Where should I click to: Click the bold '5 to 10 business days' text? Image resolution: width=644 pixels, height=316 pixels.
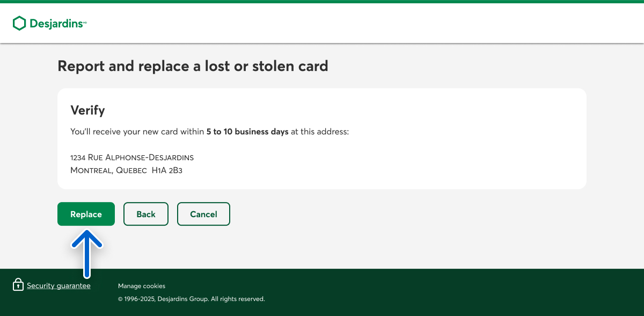(247, 131)
